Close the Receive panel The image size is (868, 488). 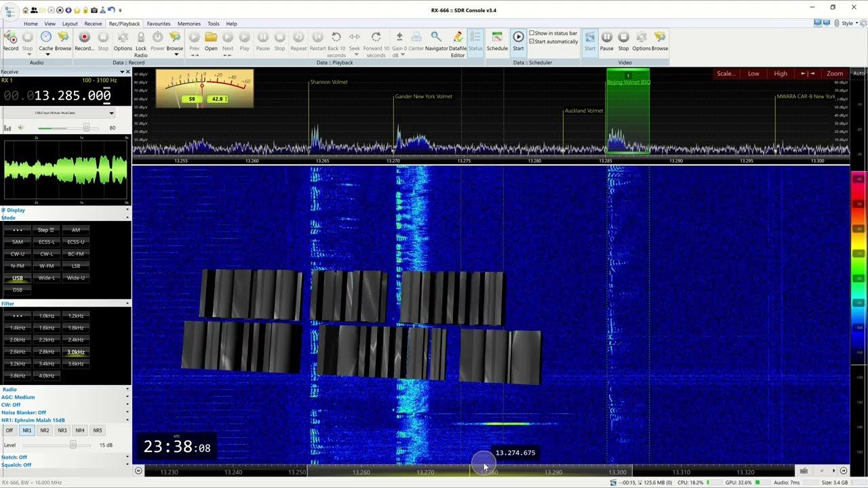coord(127,72)
